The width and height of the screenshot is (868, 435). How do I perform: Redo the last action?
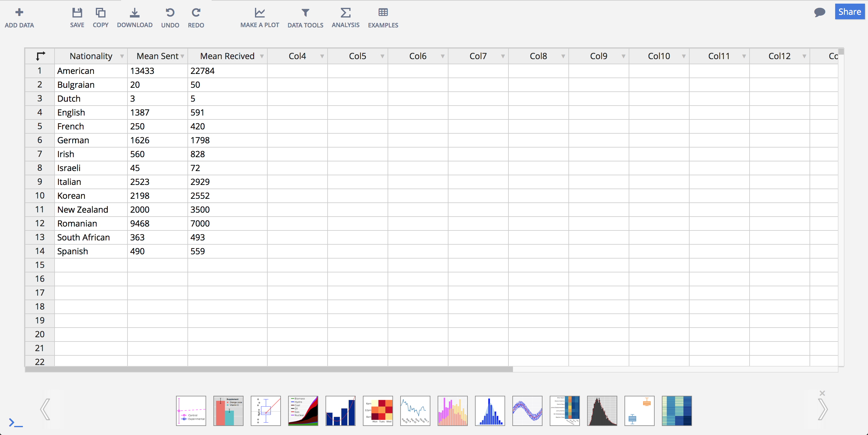click(x=196, y=13)
